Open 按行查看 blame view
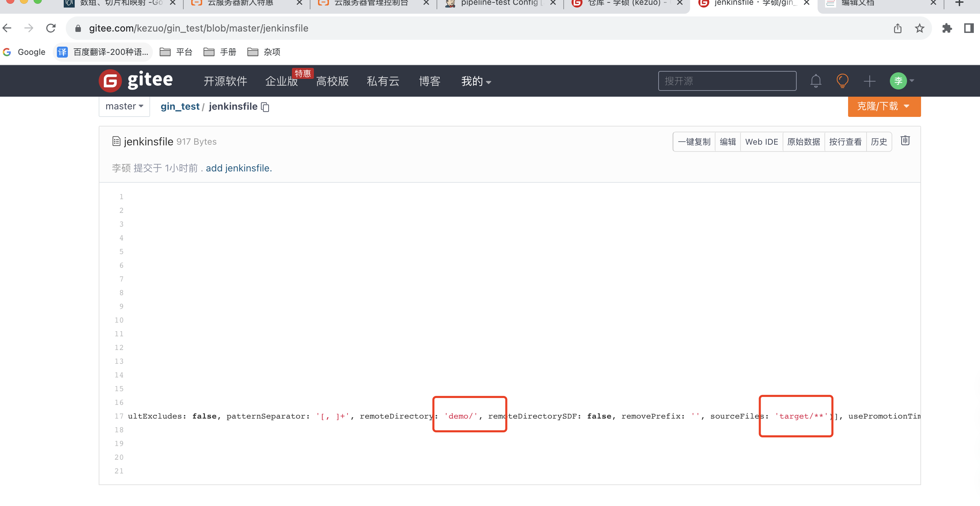The height and width of the screenshot is (506, 980). (x=845, y=142)
